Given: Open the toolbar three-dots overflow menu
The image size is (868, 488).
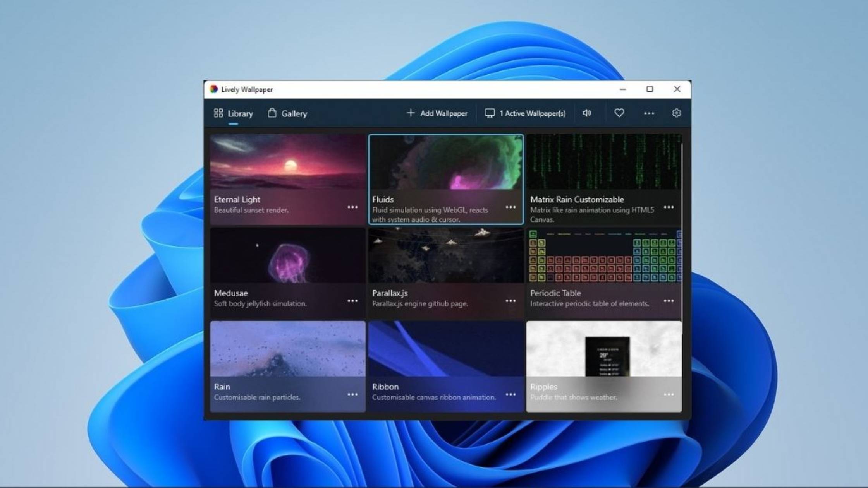Looking at the screenshot, I should (x=649, y=113).
